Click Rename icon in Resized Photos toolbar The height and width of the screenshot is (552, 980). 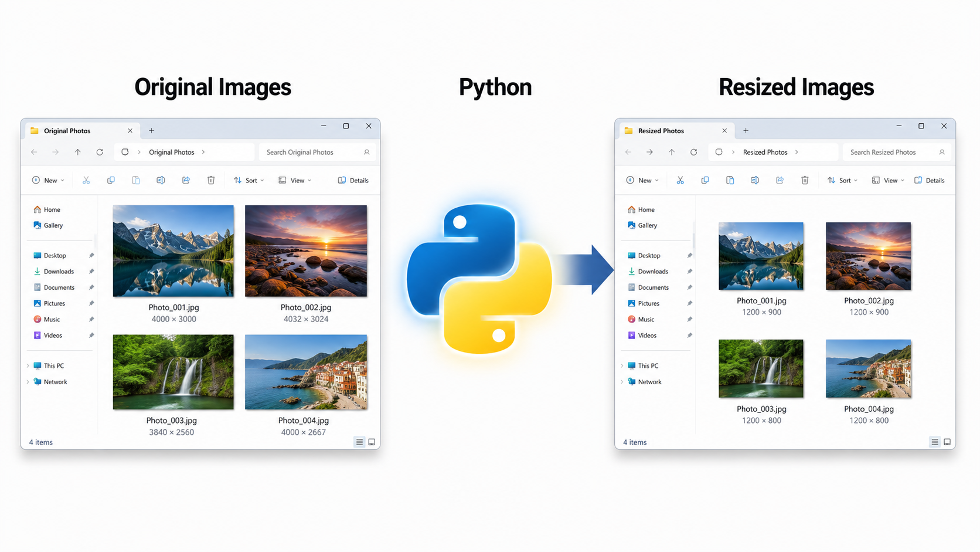point(755,180)
